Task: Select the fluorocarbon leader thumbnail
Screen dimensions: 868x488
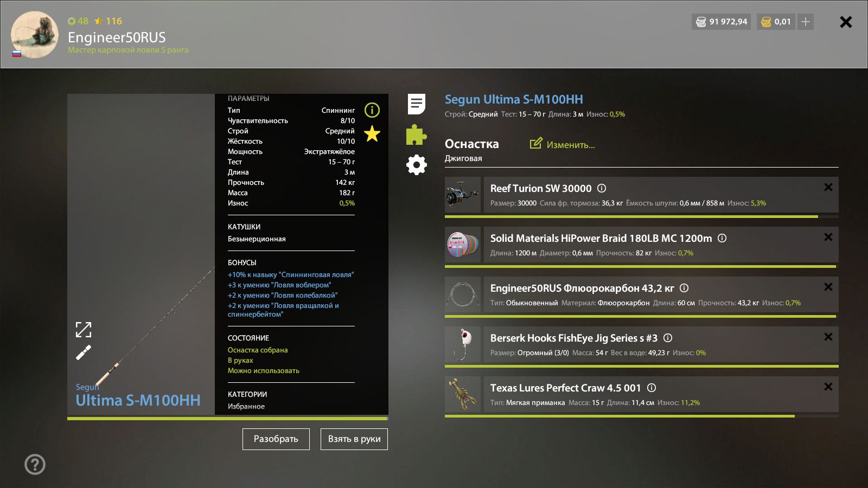Action: coord(463,294)
